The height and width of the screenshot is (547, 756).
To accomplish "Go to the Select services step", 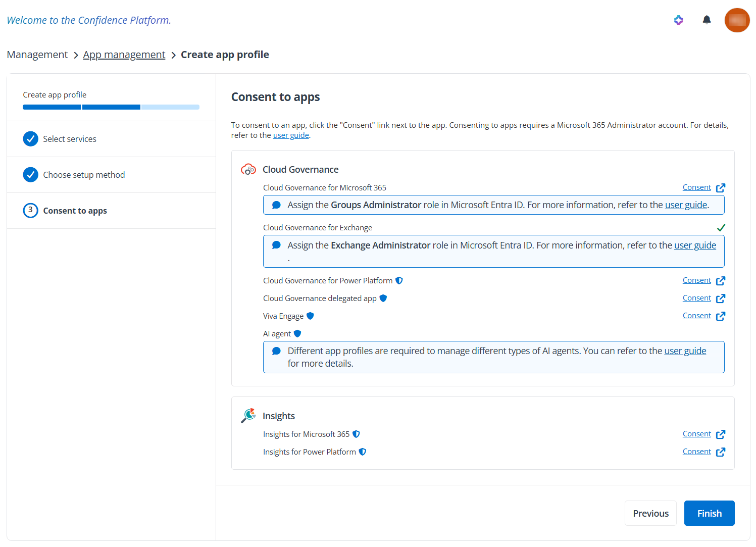I will (x=111, y=139).
